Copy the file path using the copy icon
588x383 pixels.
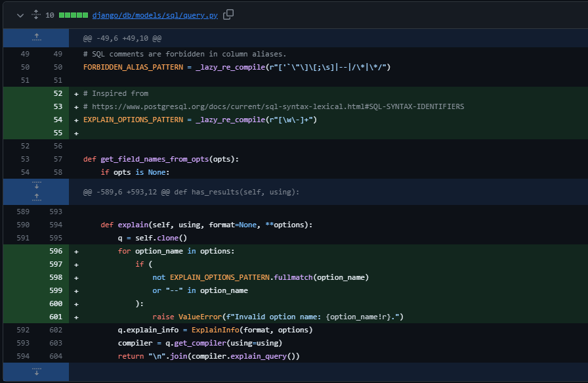coord(228,14)
